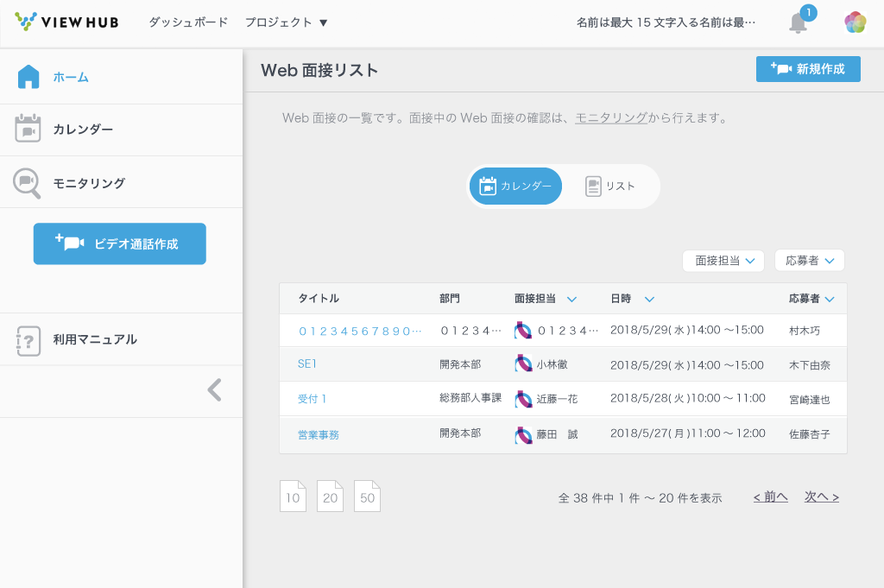The width and height of the screenshot is (884, 588).
Task: Open the colorful user avatar menu
Action: 855,22
